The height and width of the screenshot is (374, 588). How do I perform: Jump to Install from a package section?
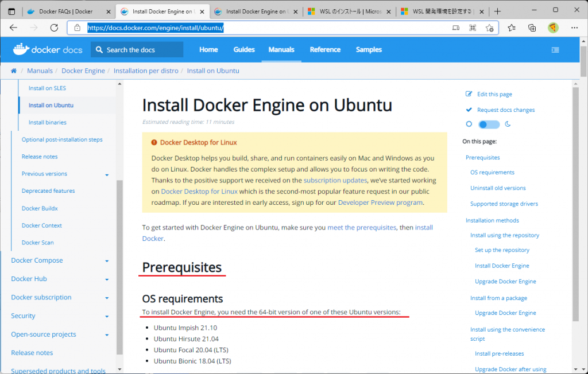(499, 298)
